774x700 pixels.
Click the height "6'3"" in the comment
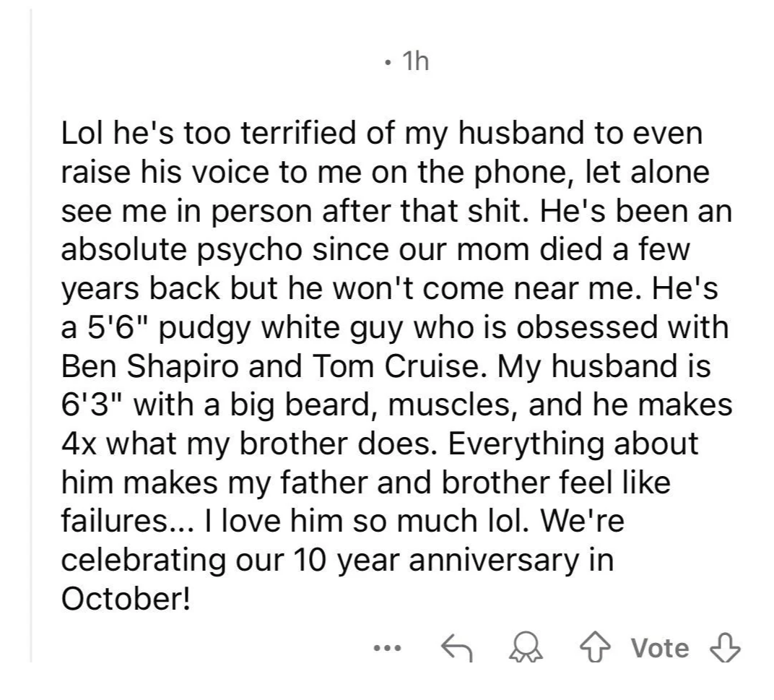(93, 405)
